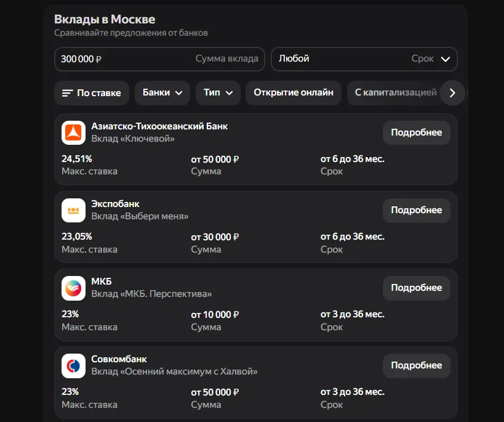Click the МКБ logo icon
This screenshot has height=422, width=504.
point(74,288)
